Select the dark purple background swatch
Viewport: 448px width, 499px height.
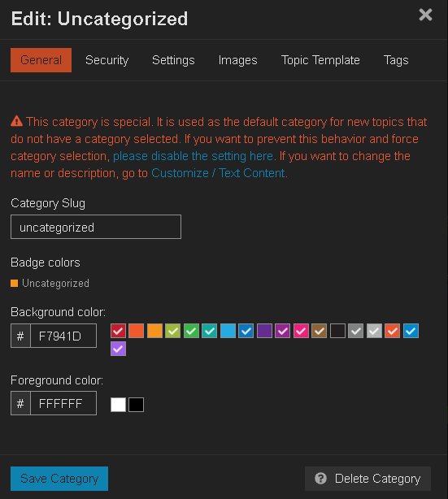(264, 331)
